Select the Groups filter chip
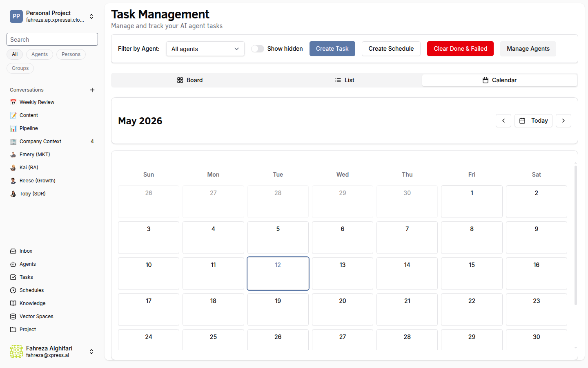 20,68
